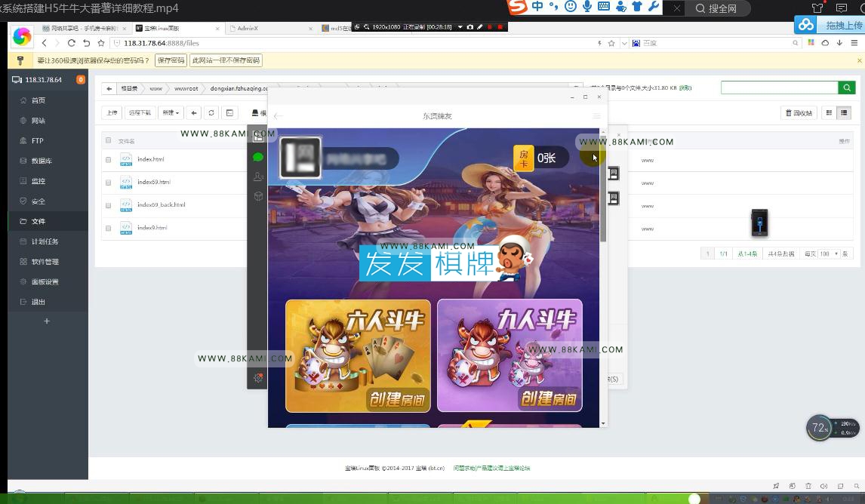The width and height of the screenshot is (865, 504).
Task: Dismiss the yellow password prompt bar
Action: coord(859,60)
